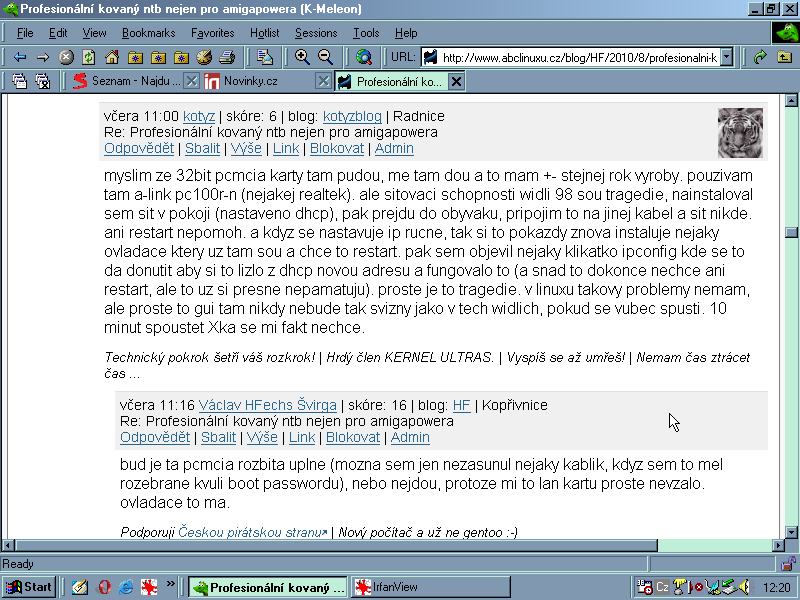Click the green Go arrow beside URL
This screenshot has width=800, height=600.
click(x=760, y=57)
